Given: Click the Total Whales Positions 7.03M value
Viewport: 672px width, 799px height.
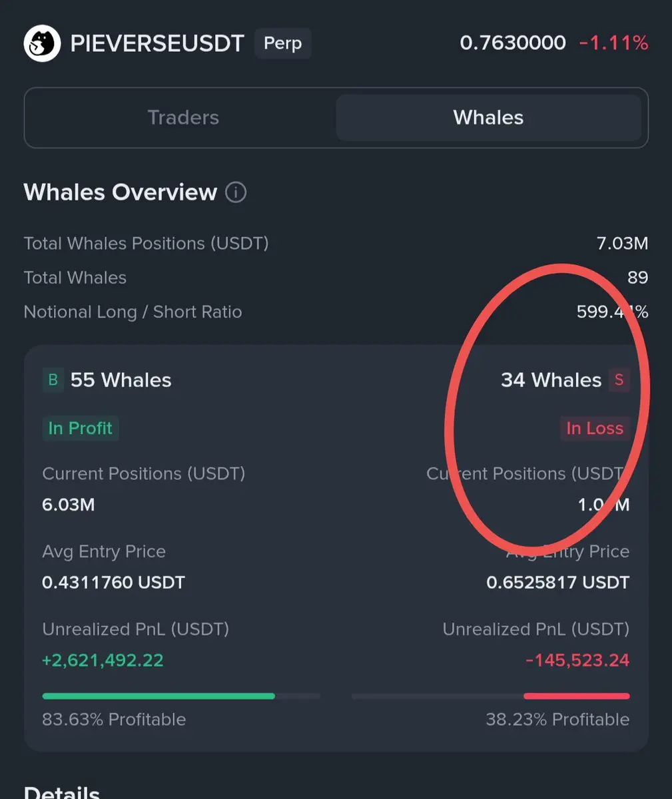Looking at the screenshot, I should 622,244.
